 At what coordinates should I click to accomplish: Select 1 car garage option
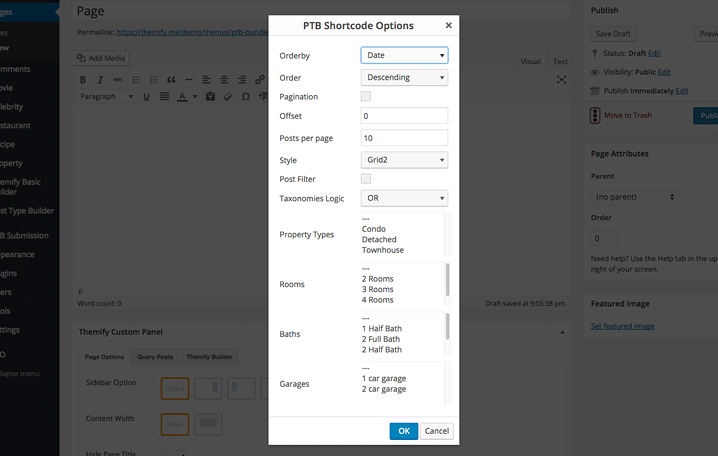pyautogui.click(x=384, y=379)
